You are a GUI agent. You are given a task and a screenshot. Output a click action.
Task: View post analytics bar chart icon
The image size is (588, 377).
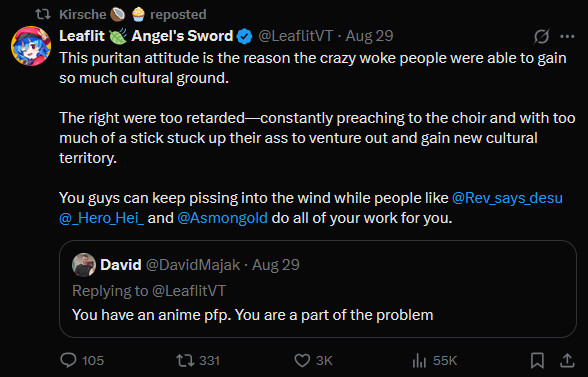point(419,360)
